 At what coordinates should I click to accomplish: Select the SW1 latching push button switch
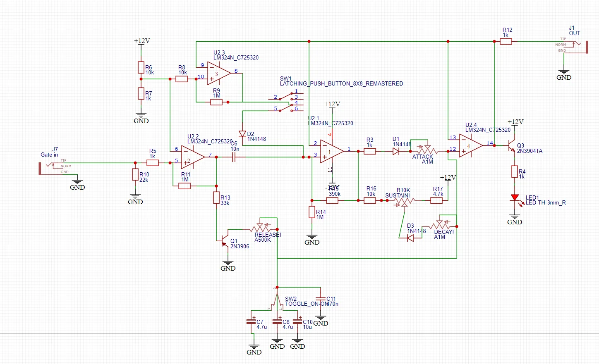tap(290, 102)
